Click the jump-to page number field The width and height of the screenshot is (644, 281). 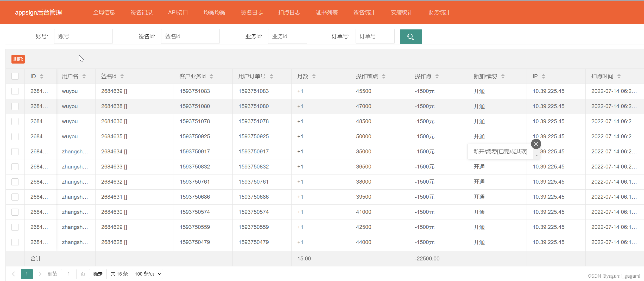tap(69, 274)
